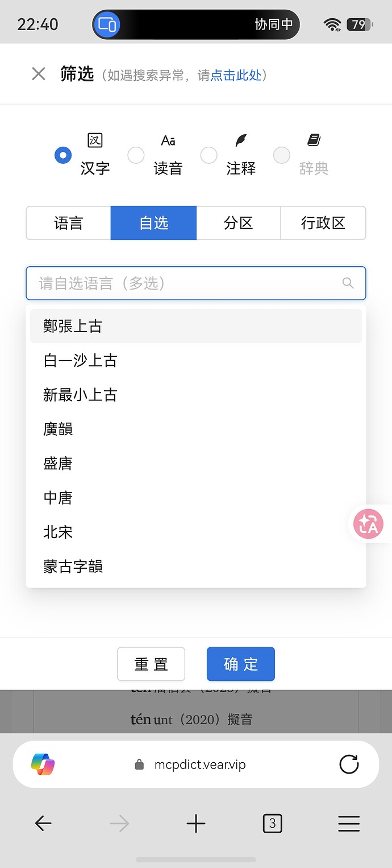
Task: Open the floating translate assistant icon
Action: tap(368, 524)
